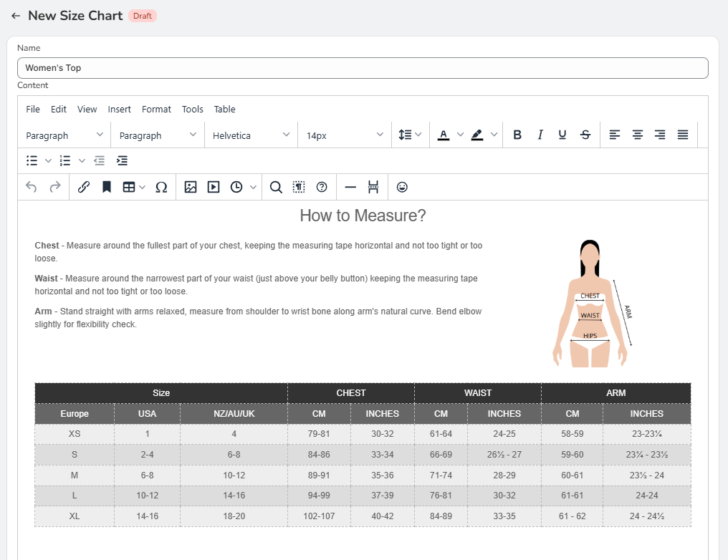Click the How to Measure? heading
Image resolution: width=728 pixels, height=560 pixels.
[363, 216]
